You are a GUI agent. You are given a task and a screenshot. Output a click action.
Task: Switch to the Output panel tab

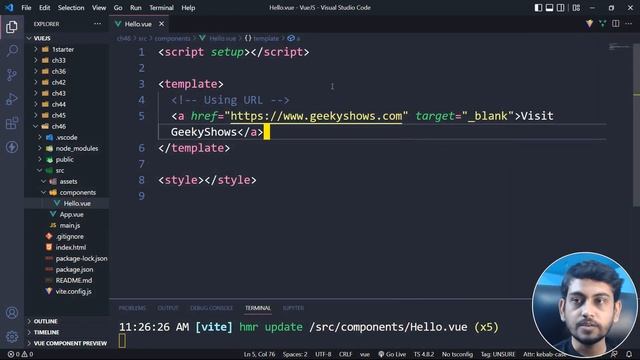pos(168,308)
